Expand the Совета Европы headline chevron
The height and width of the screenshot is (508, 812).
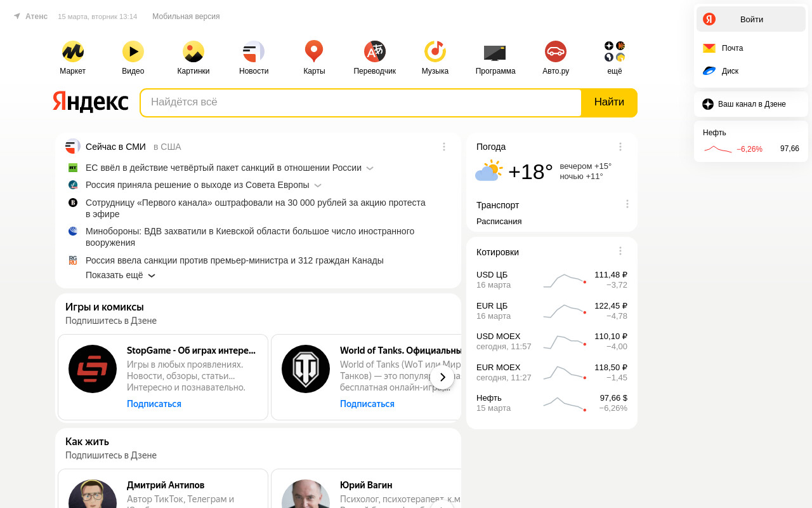pyautogui.click(x=318, y=185)
